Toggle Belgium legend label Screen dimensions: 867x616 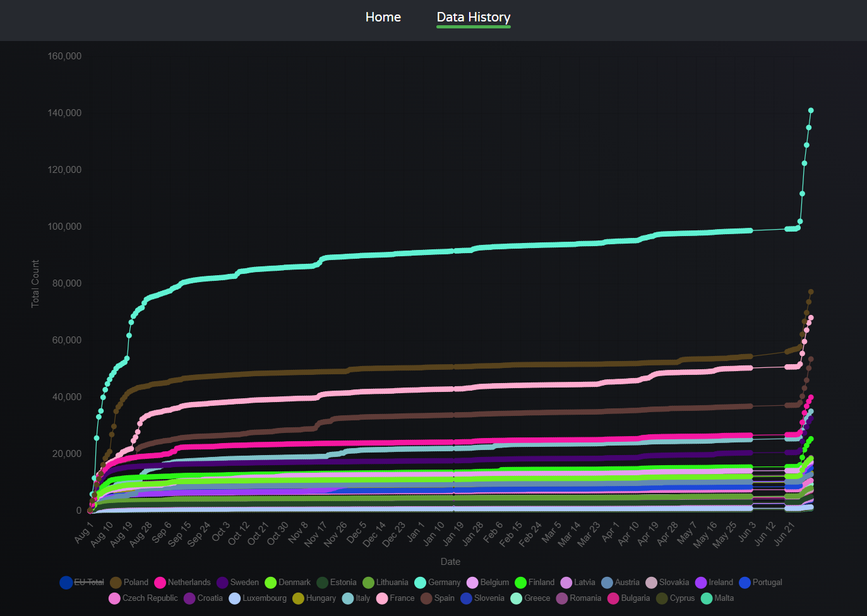pyautogui.click(x=494, y=582)
